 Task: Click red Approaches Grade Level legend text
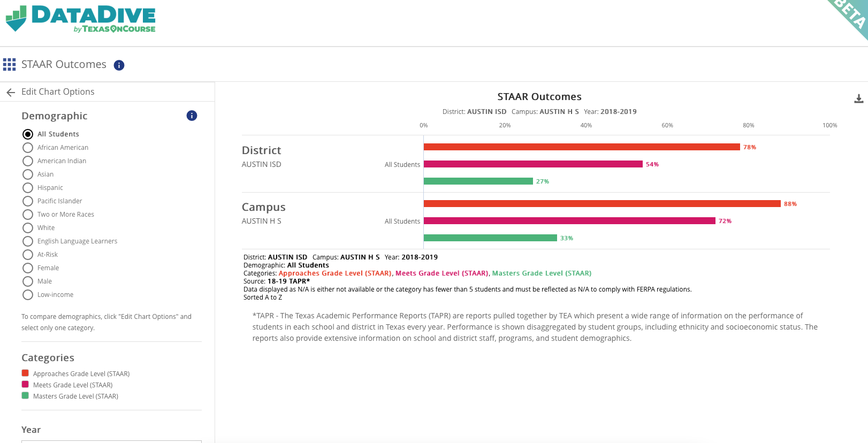click(x=336, y=273)
